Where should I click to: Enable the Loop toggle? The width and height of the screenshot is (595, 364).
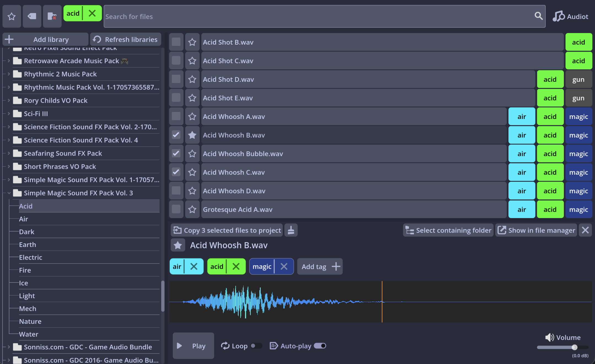[x=256, y=346]
